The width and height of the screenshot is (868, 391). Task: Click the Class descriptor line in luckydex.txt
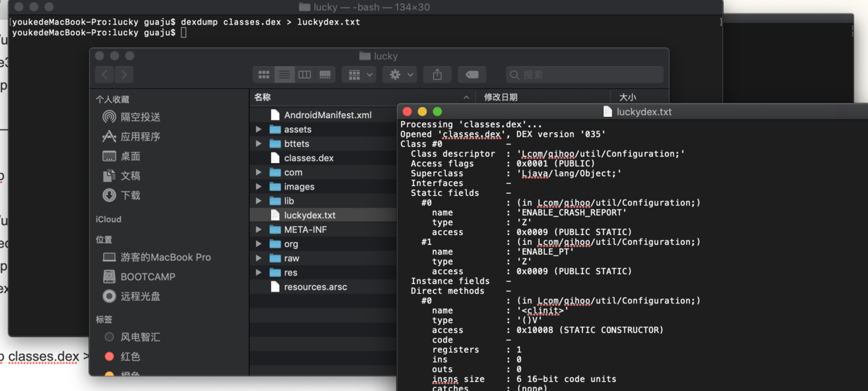tap(547, 154)
